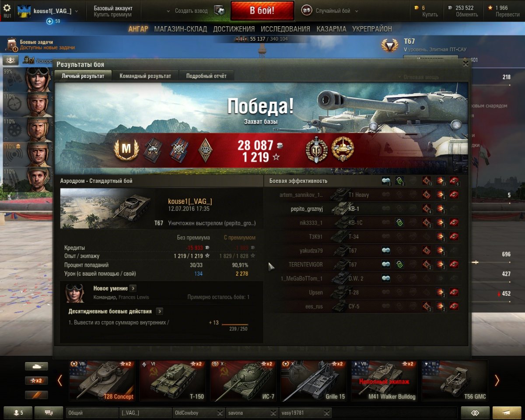525x420 pixels.
Task: Select the ИС-7 tank in carousel
Action: coord(243,381)
